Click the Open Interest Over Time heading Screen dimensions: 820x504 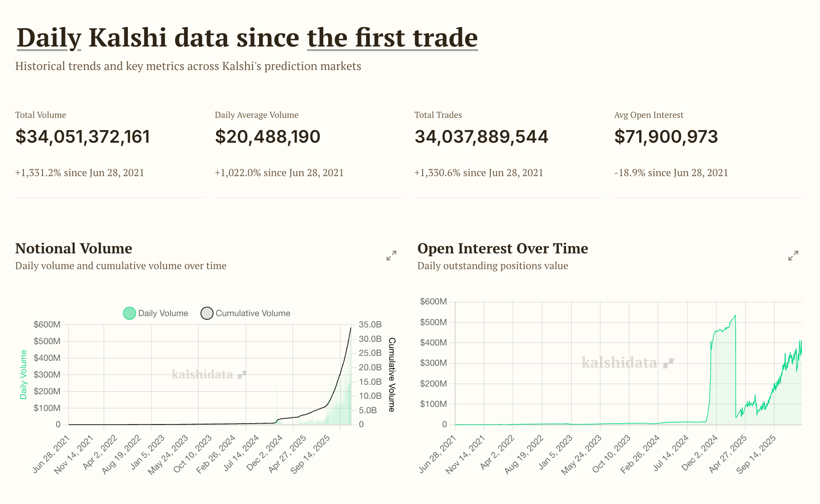502,248
